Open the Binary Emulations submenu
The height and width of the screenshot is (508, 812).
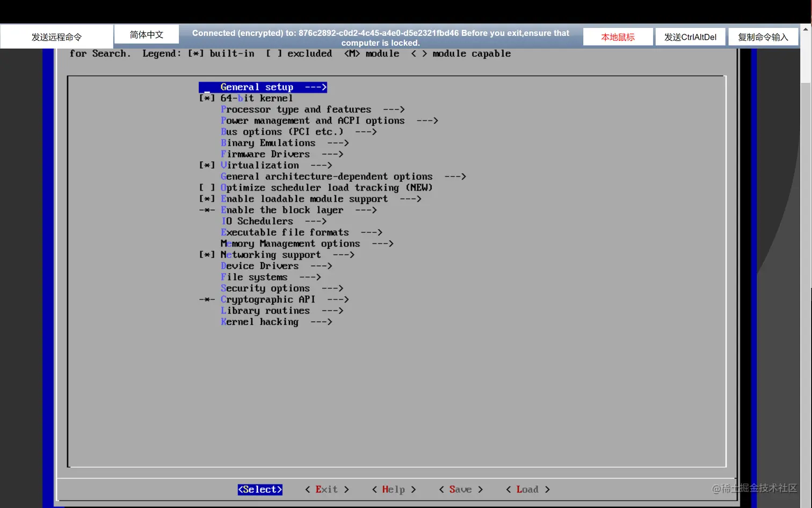(268, 143)
